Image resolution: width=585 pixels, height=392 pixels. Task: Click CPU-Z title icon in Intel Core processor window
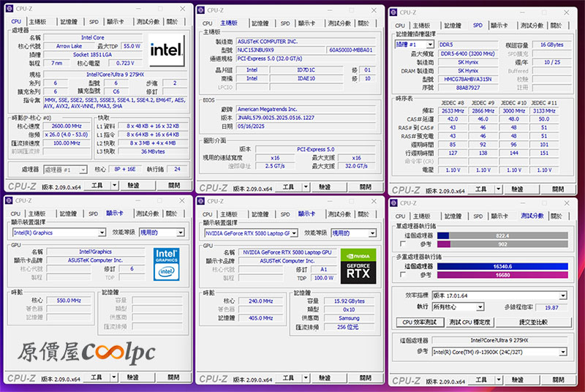click(10, 8)
